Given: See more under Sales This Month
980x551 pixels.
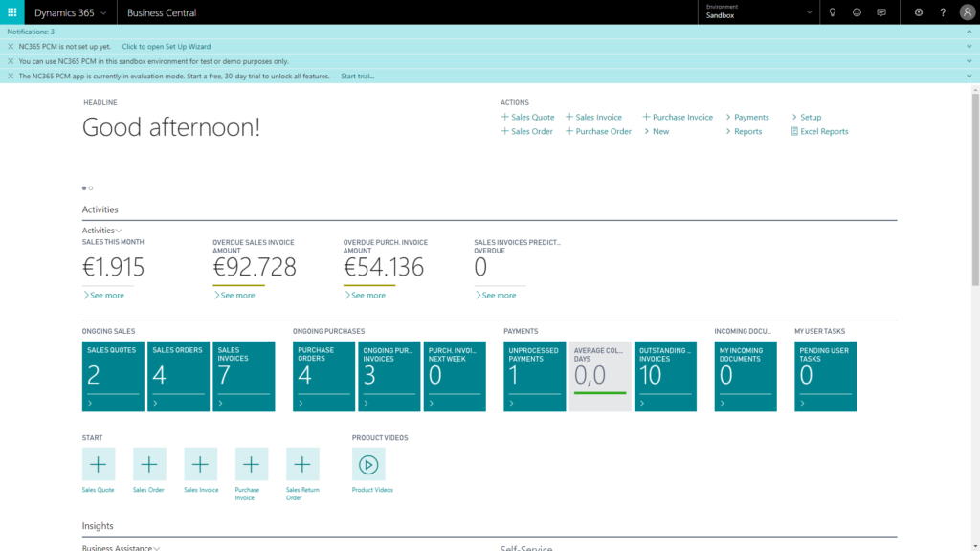Looking at the screenshot, I should (103, 295).
